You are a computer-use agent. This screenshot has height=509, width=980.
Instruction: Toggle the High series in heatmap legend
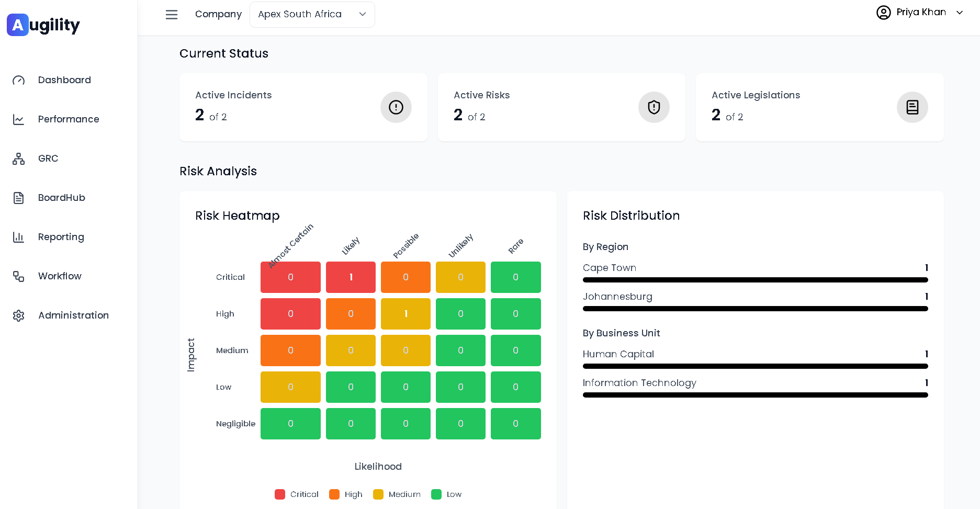click(346, 494)
